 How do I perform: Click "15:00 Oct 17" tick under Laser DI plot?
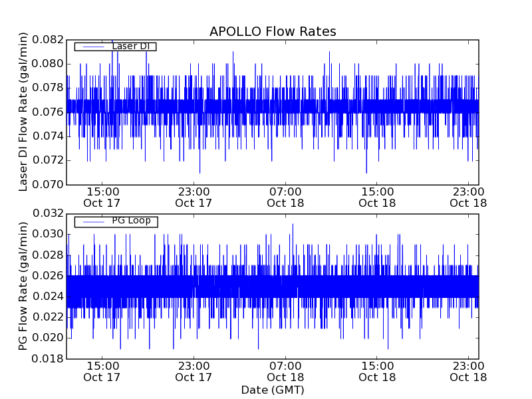102,198
